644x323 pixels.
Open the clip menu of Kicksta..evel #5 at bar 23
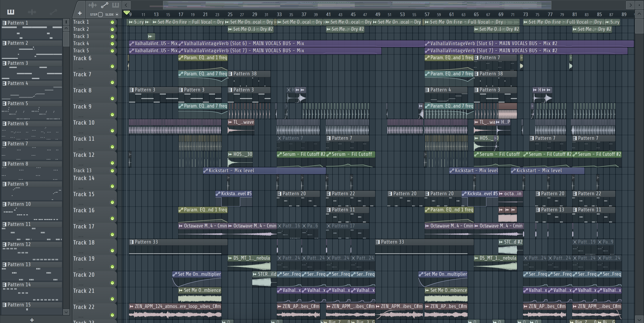(x=218, y=193)
